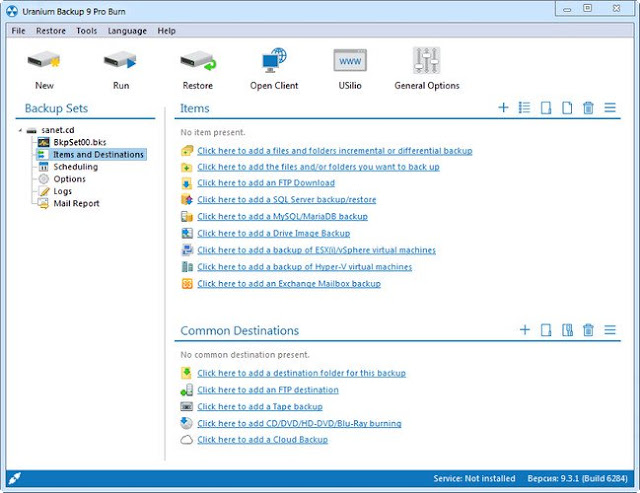Open General Options sliders icon
This screenshot has width=640, height=493.
point(426,60)
